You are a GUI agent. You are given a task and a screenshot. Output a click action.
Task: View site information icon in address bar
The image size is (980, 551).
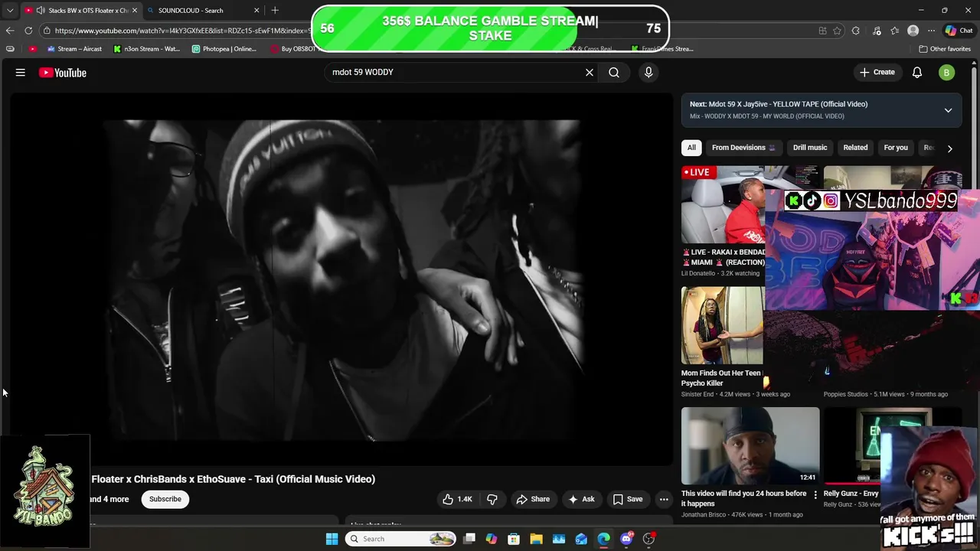tap(47, 31)
